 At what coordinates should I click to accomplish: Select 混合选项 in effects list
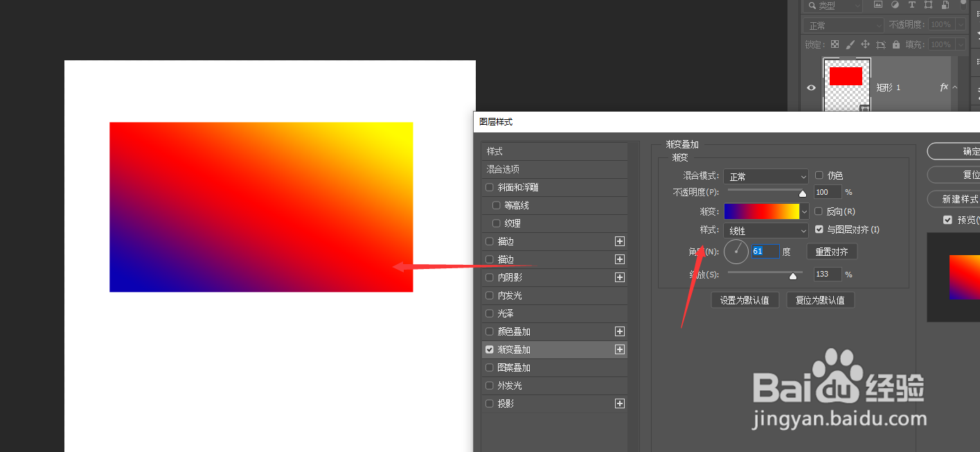pos(555,169)
